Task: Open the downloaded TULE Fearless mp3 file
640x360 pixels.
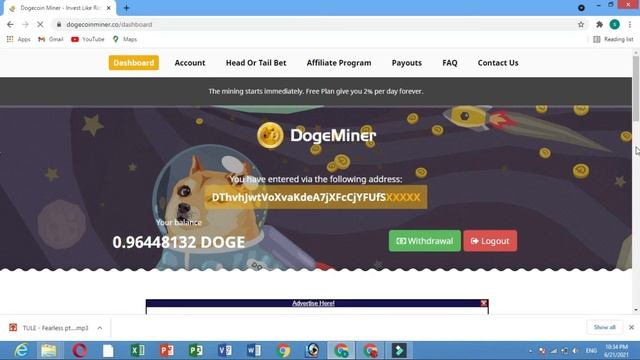Action: click(49, 328)
